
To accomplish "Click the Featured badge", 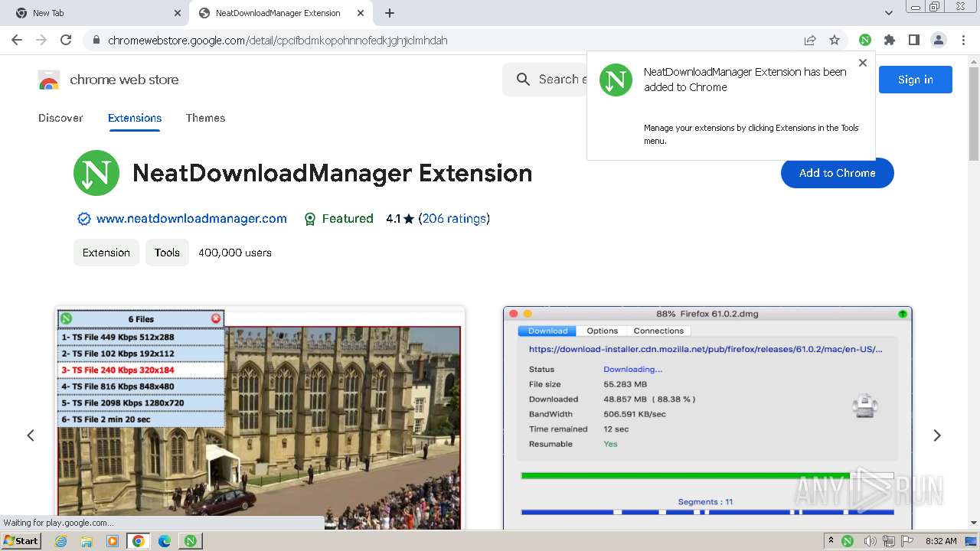I will (338, 219).
